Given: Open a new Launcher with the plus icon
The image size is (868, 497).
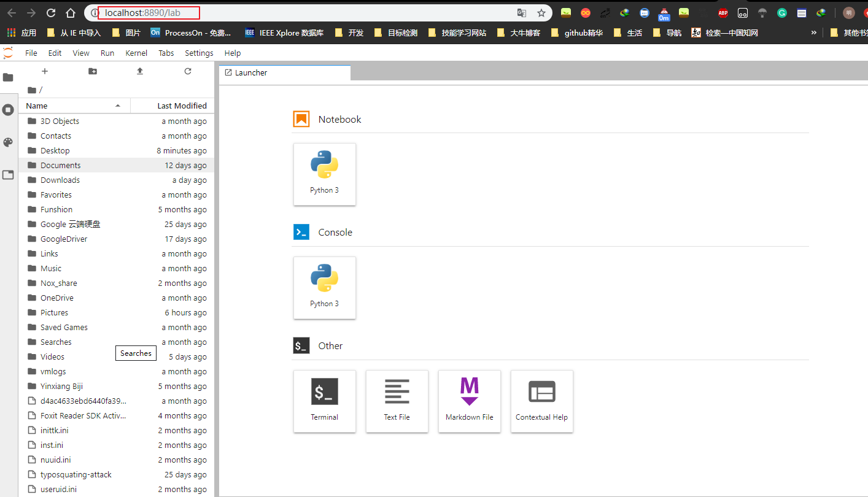Looking at the screenshot, I should [44, 71].
